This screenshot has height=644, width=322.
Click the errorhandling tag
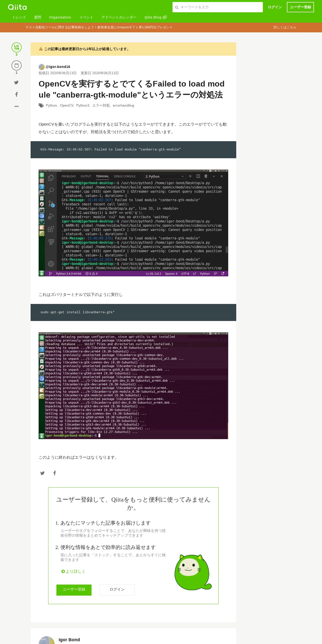point(123,106)
